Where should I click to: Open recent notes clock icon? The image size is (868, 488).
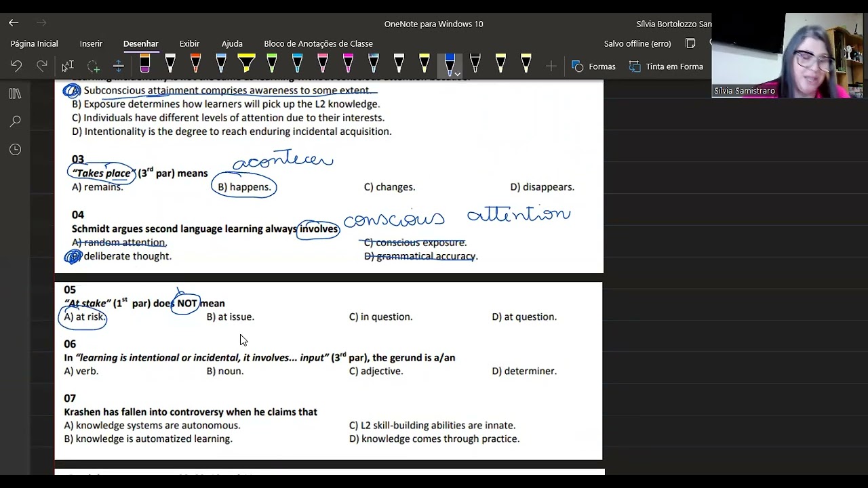pos(15,149)
